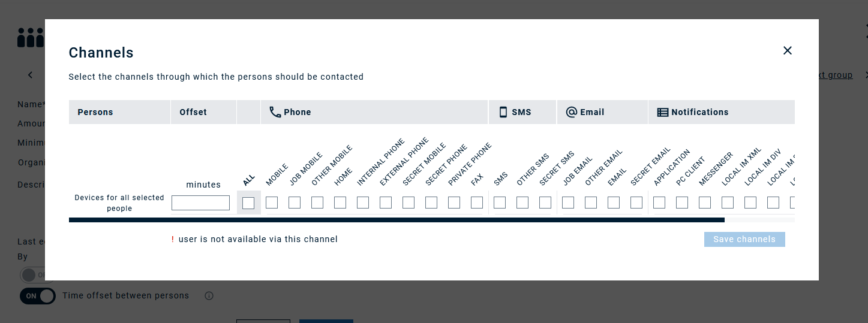Tick the JOB MOBILE checkbox

[295, 203]
